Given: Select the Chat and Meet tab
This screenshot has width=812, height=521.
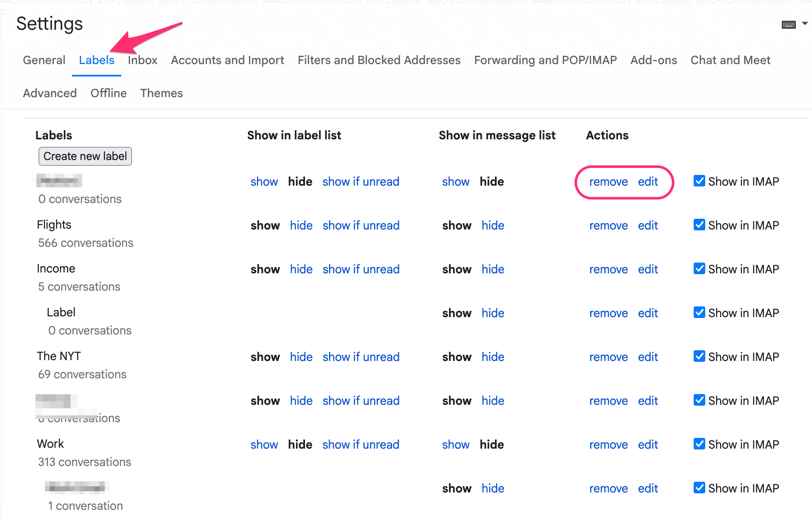Looking at the screenshot, I should pyautogui.click(x=730, y=60).
